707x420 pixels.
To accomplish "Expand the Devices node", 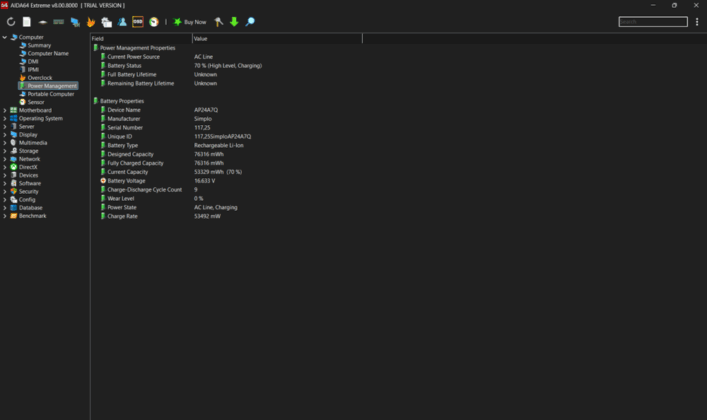I will [5, 175].
